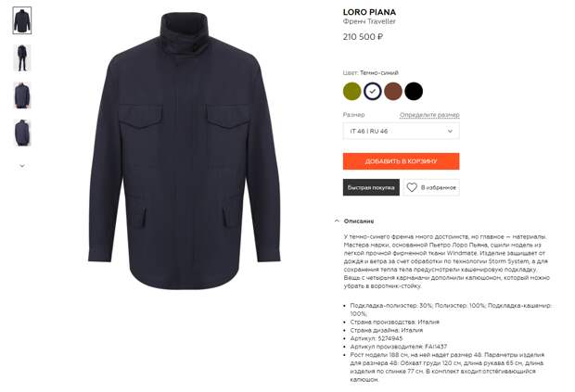This screenshot has height=392, width=575.
Task: Select the olive green color swatch
Action: [x=352, y=91]
